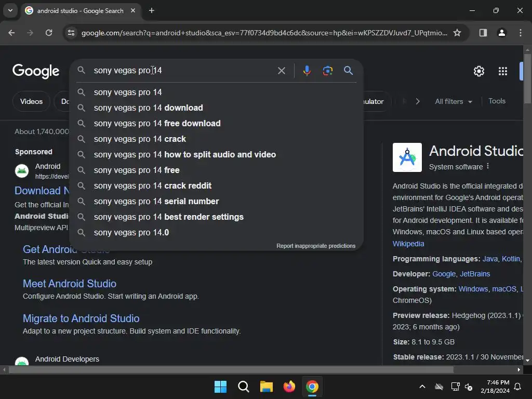Select suggestion sony vegas pro 14
Screen dimensions: 532x399
tap(216, 92)
